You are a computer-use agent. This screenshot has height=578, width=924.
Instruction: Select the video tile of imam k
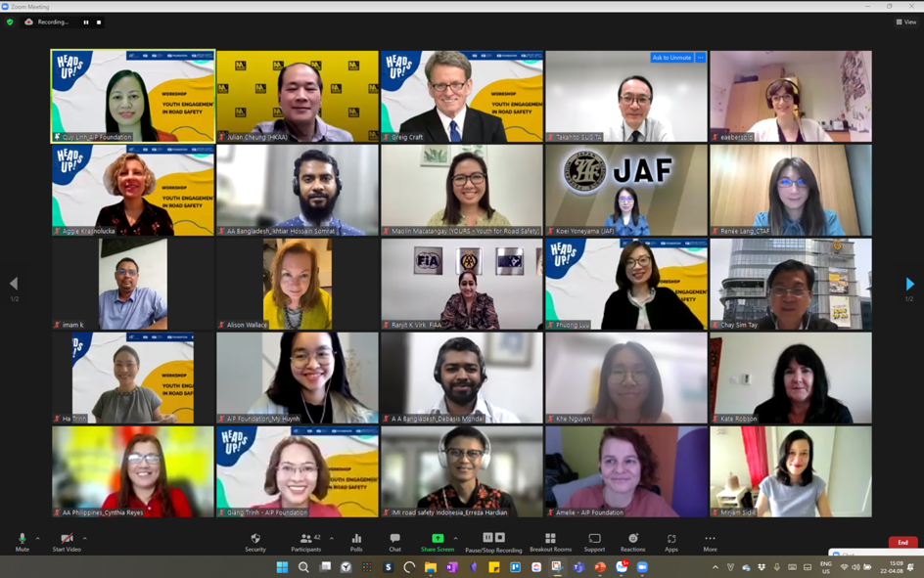pos(133,284)
